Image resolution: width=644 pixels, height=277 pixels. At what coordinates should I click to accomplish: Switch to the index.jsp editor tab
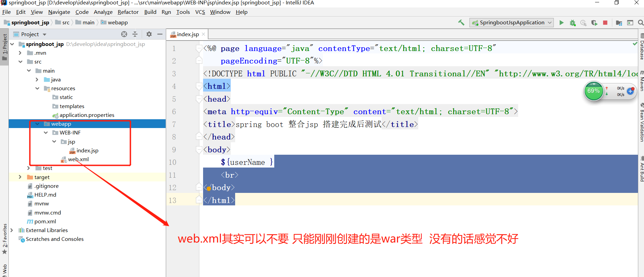pos(188,34)
